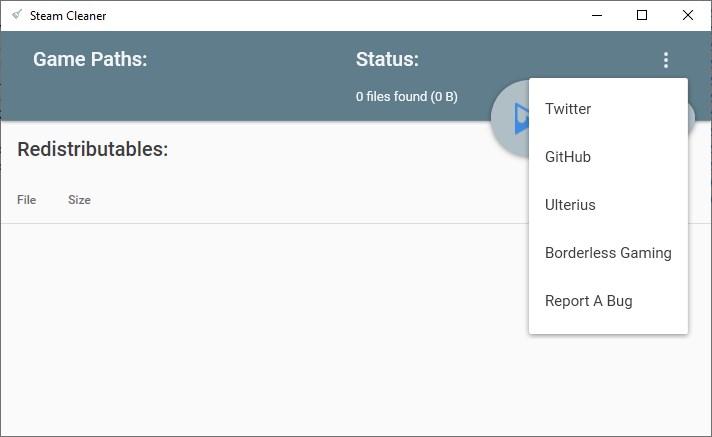Click the Redistributables heading

click(x=93, y=150)
